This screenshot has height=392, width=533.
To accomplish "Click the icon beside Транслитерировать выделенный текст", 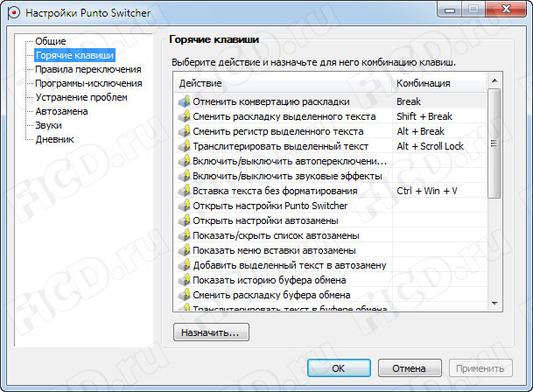I will pyautogui.click(x=184, y=146).
